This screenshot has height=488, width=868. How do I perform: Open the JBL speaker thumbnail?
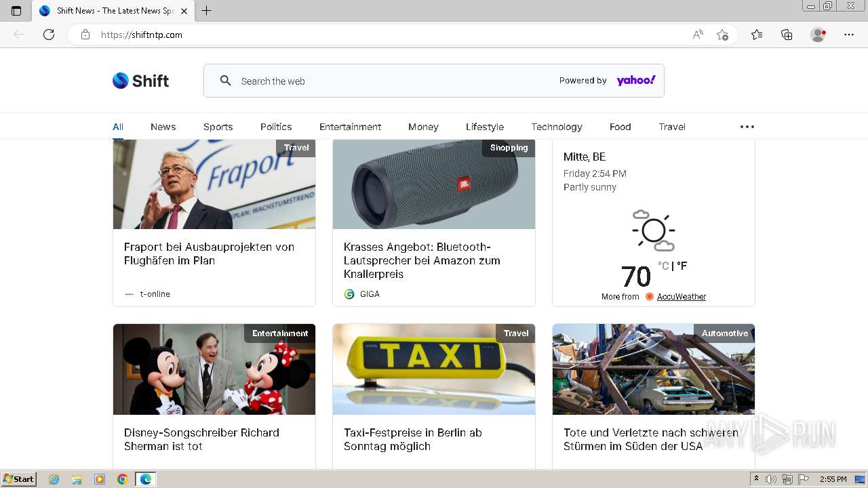coord(434,184)
